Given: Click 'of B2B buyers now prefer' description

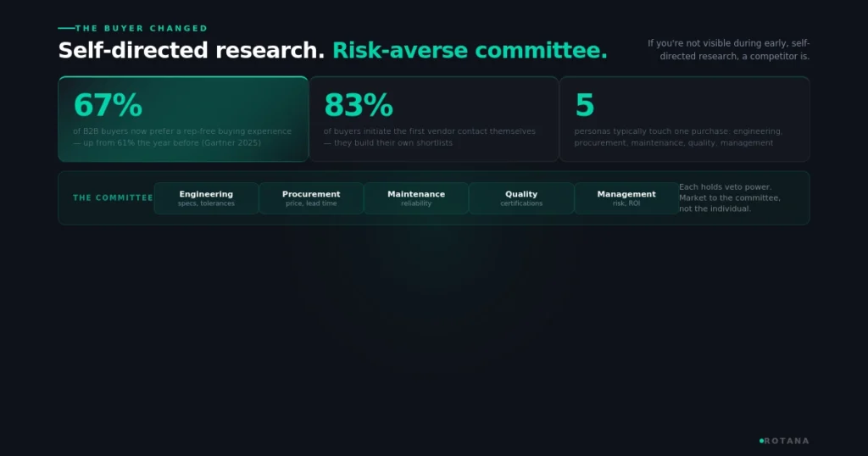Looking at the screenshot, I should (x=182, y=137).
